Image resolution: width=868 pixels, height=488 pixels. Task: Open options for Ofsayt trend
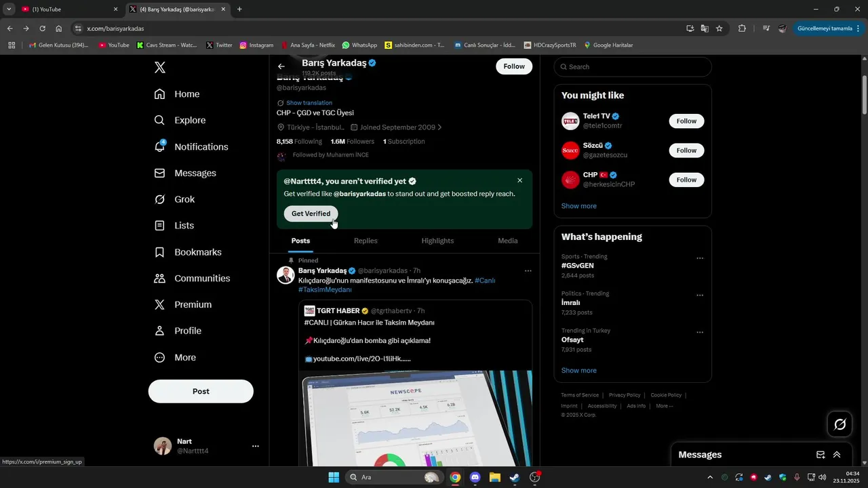700,332
